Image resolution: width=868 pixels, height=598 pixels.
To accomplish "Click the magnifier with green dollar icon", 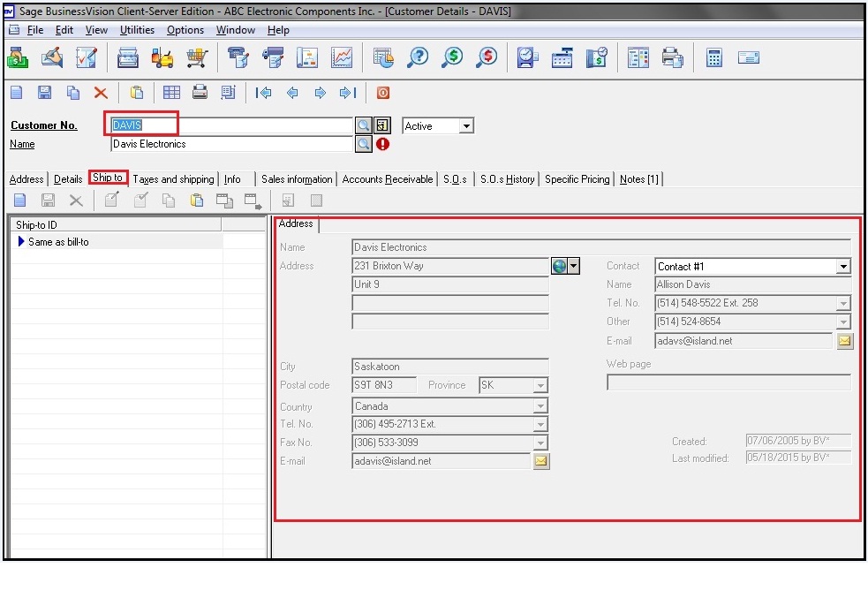I will pyautogui.click(x=452, y=57).
